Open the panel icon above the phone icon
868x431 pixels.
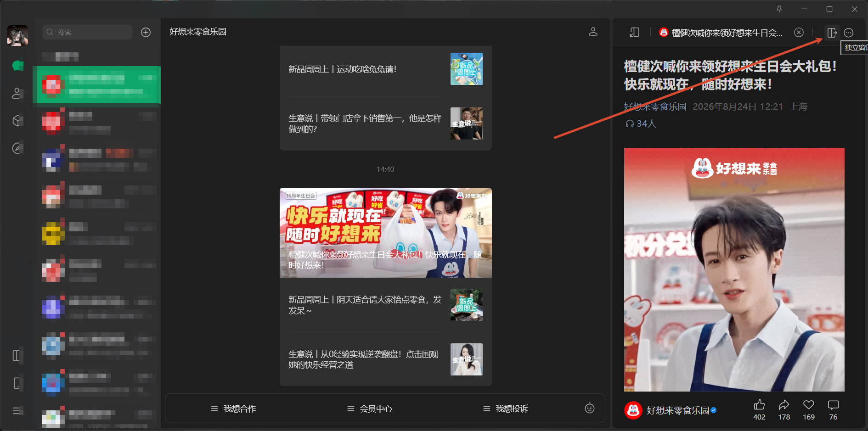tap(17, 356)
